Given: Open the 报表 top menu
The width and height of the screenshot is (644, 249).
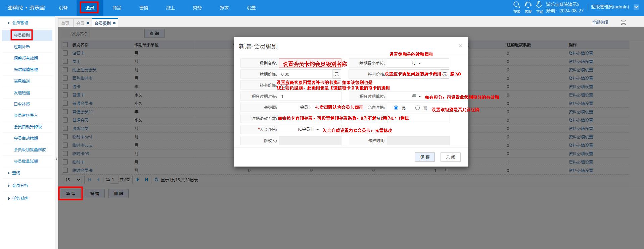Looking at the screenshot, I should (x=224, y=8).
